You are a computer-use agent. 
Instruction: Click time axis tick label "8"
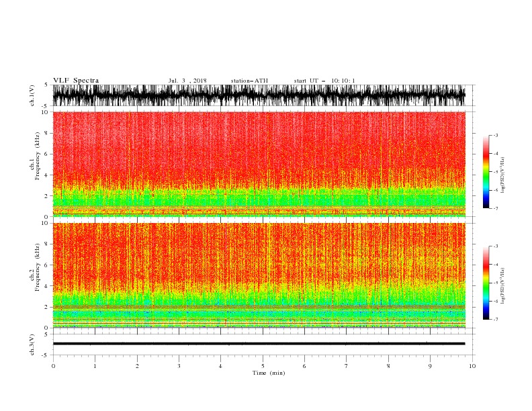388,366
